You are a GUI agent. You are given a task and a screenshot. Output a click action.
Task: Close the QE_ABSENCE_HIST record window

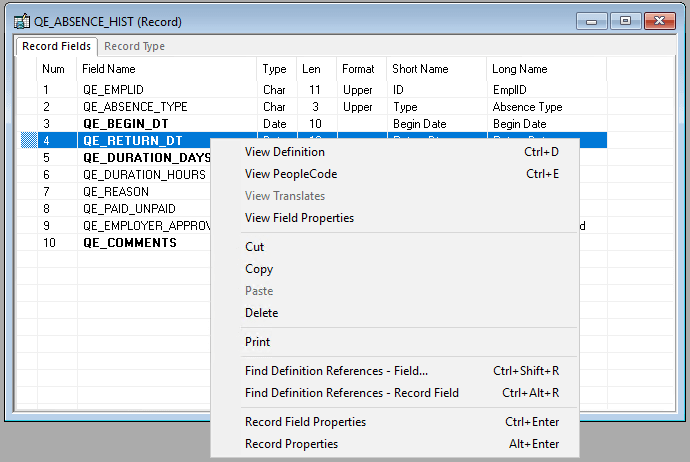[660, 21]
